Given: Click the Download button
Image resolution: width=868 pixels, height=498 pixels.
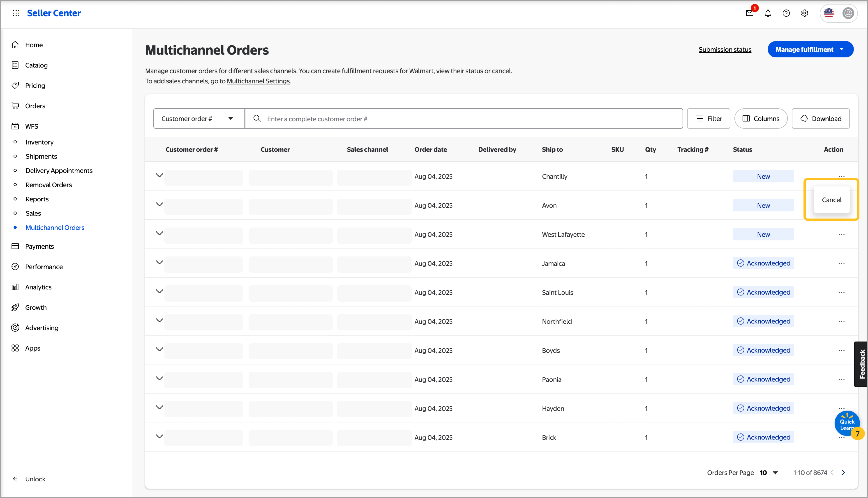Looking at the screenshot, I should (820, 119).
